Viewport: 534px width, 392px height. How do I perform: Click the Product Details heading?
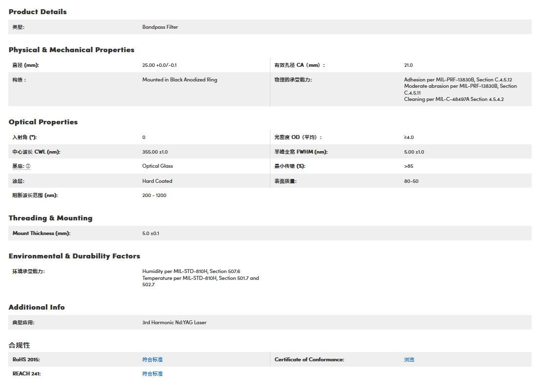pyautogui.click(x=38, y=12)
